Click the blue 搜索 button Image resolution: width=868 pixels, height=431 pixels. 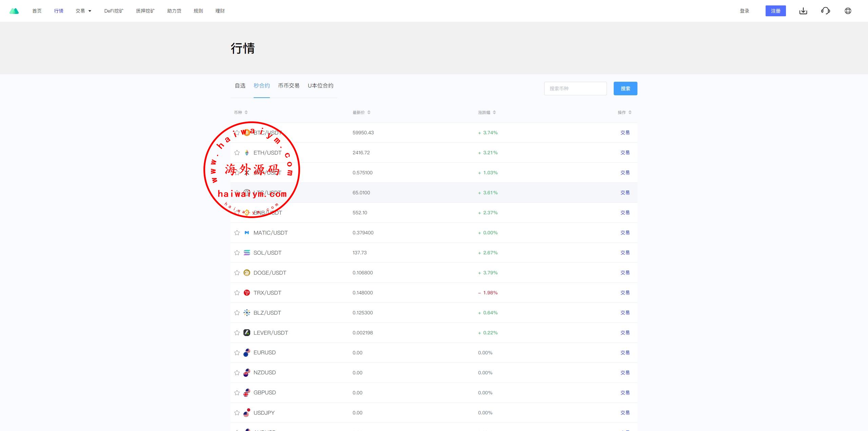tap(625, 89)
